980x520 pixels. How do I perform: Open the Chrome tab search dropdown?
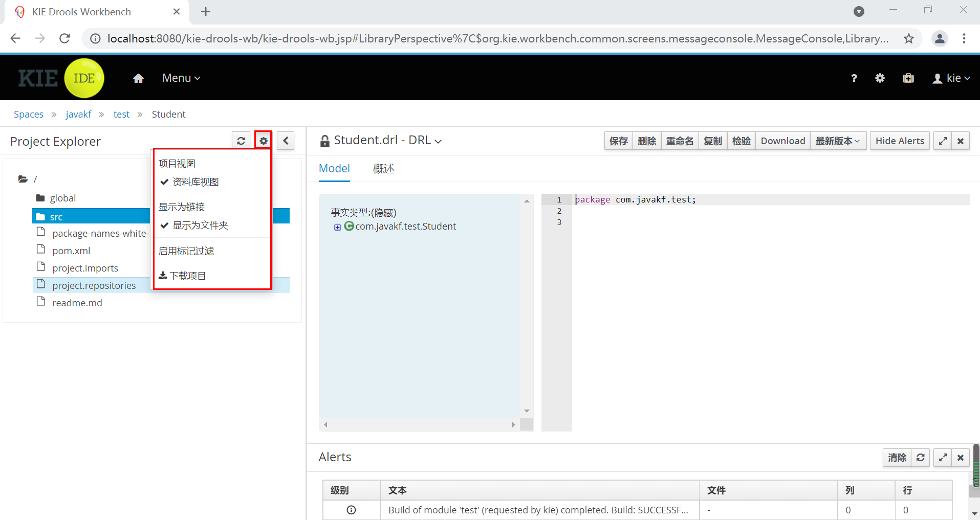tap(859, 12)
